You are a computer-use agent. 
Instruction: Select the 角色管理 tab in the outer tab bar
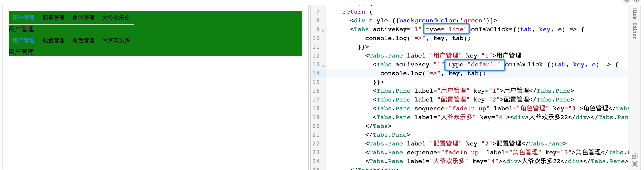click(x=83, y=18)
